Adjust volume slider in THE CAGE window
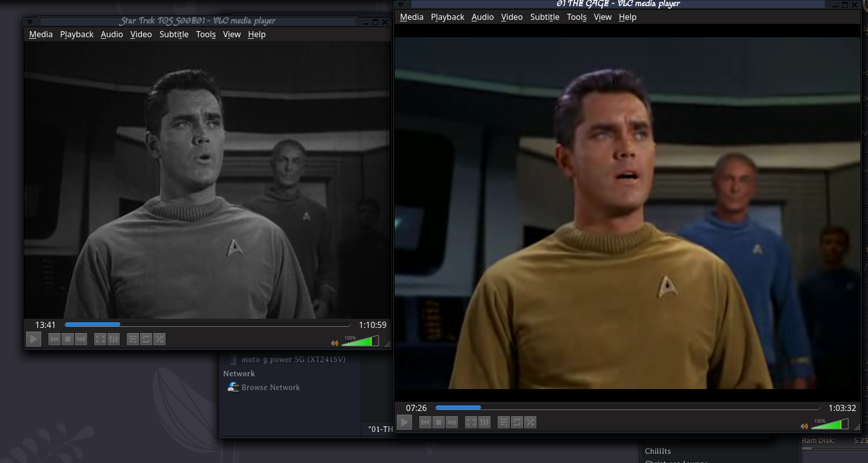This screenshot has height=463, width=868. click(x=830, y=424)
